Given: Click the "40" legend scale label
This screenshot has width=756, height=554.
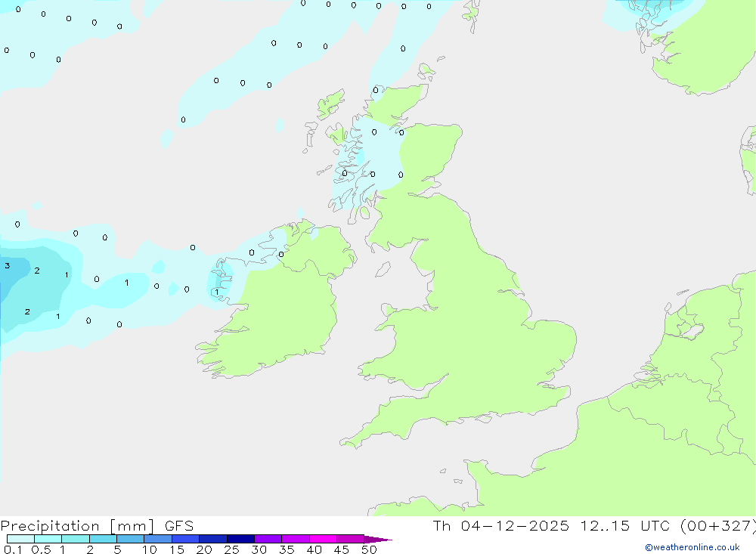Looking at the screenshot, I should click(x=314, y=549).
